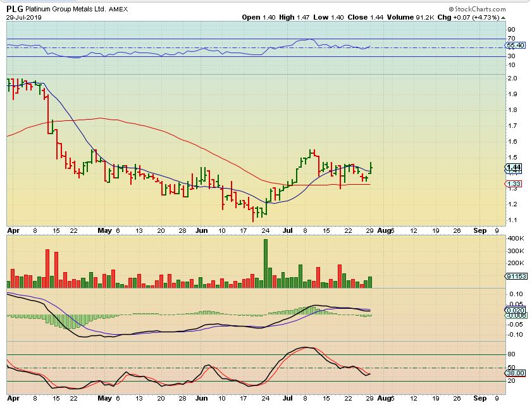Click May label under the price panel
The height and width of the screenshot is (405, 532).
point(104,230)
